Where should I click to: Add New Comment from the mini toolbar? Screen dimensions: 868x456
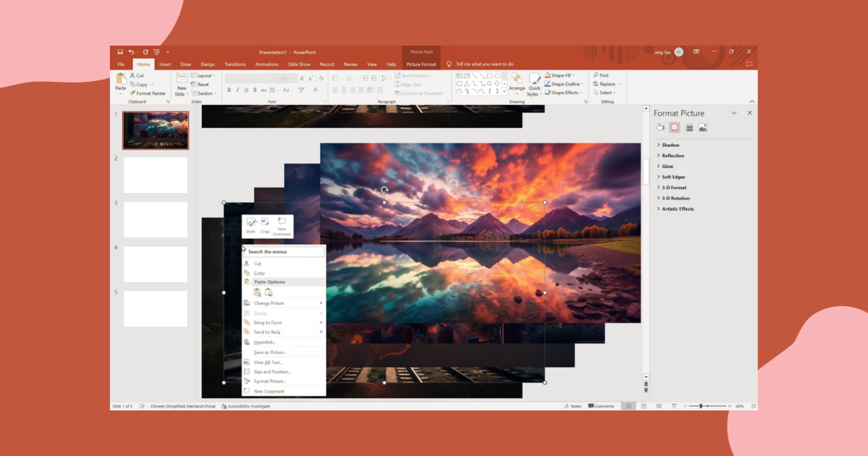282,227
